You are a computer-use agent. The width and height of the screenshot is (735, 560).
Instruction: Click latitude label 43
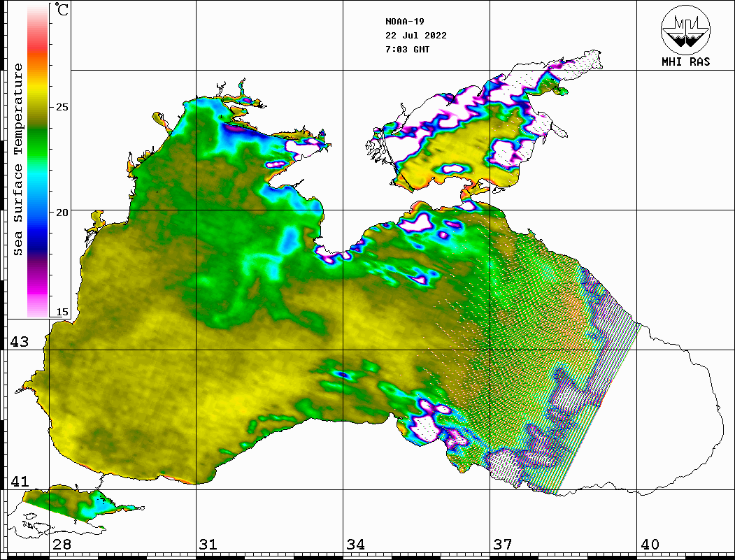(x=20, y=342)
